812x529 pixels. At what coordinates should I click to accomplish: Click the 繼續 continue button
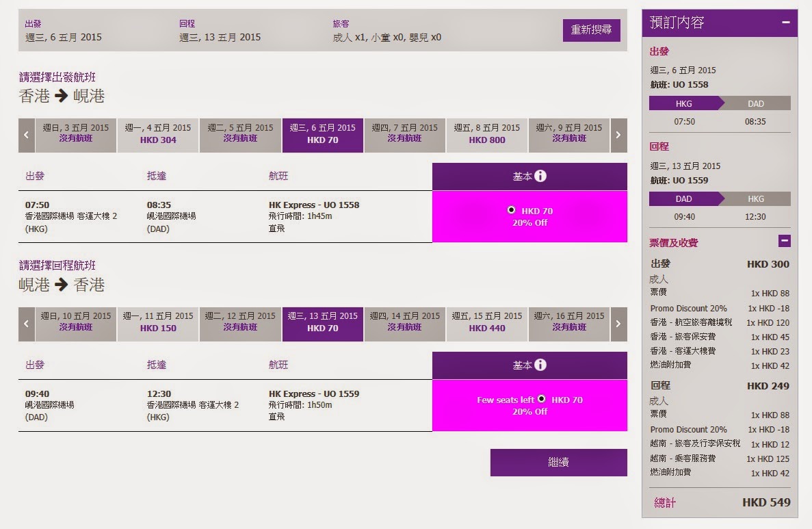tap(558, 463)
